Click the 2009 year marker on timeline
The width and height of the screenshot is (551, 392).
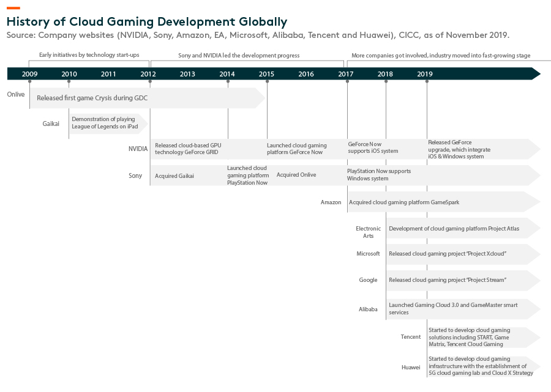pyautogui.click(x=29, y=74)
